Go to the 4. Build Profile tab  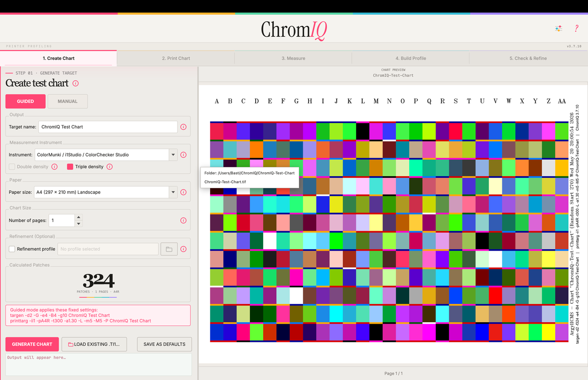pos(411,58)
